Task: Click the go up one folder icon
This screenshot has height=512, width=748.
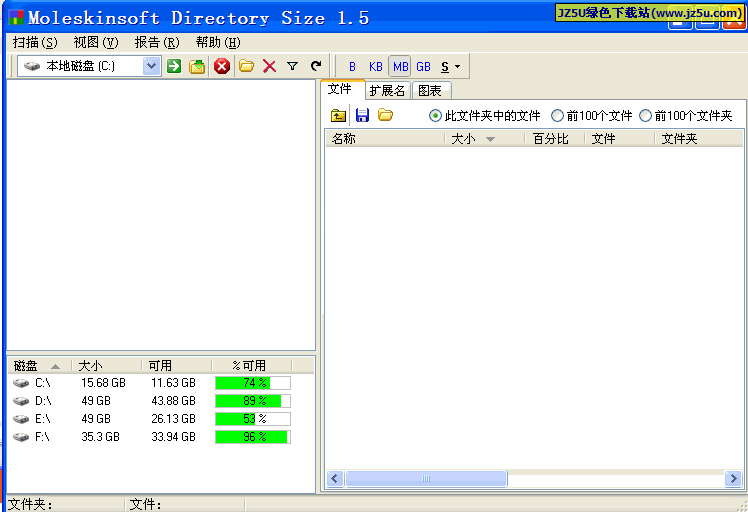Action: pyautogui.click(x=338, y=115)
